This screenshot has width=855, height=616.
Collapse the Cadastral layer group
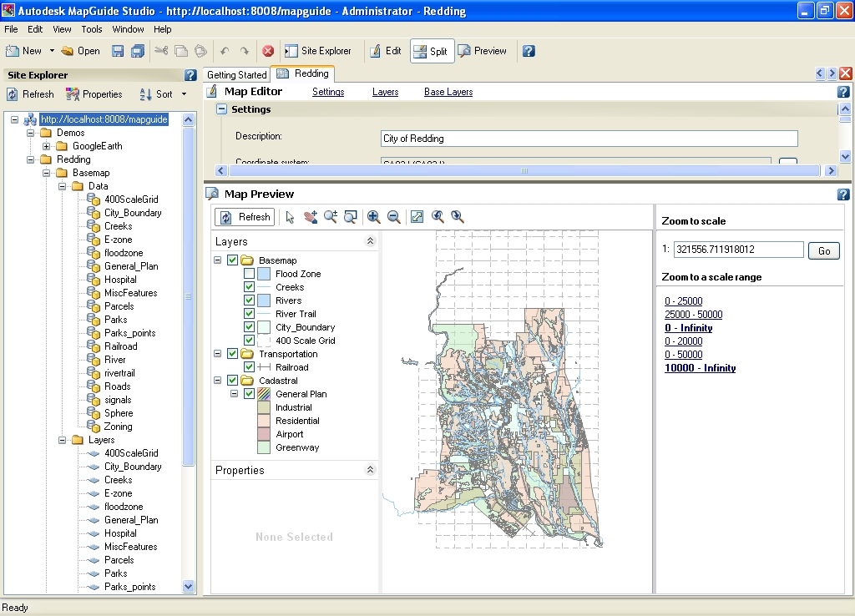click(218, 381)
